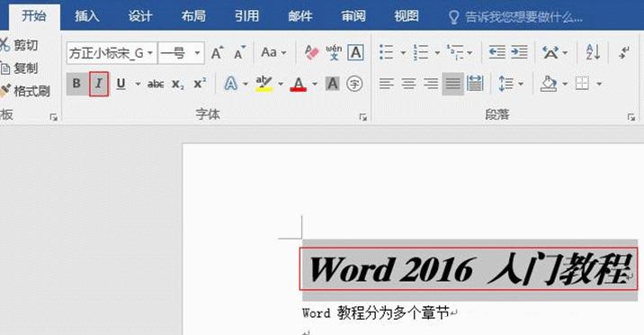
Task: Expand bullet list style arrow
Action: [403, 53]
